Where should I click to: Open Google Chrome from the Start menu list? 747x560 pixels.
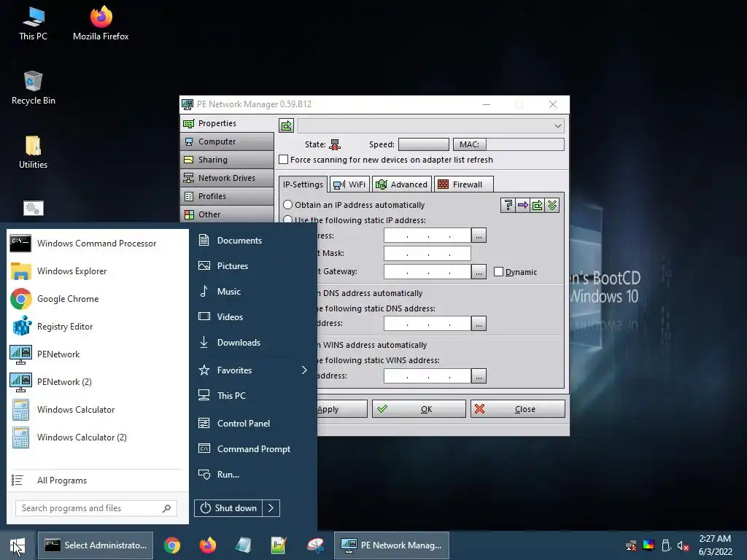(x=97, y=298)
